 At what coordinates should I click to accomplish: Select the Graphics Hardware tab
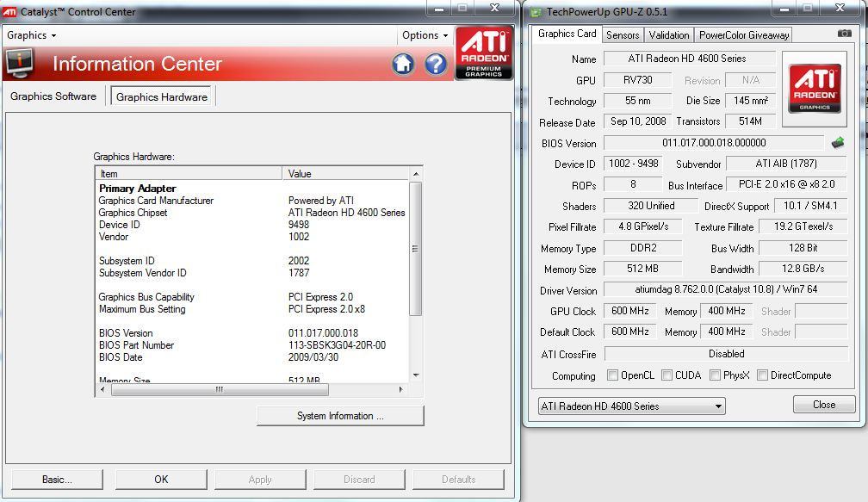[x=162, y=96]
